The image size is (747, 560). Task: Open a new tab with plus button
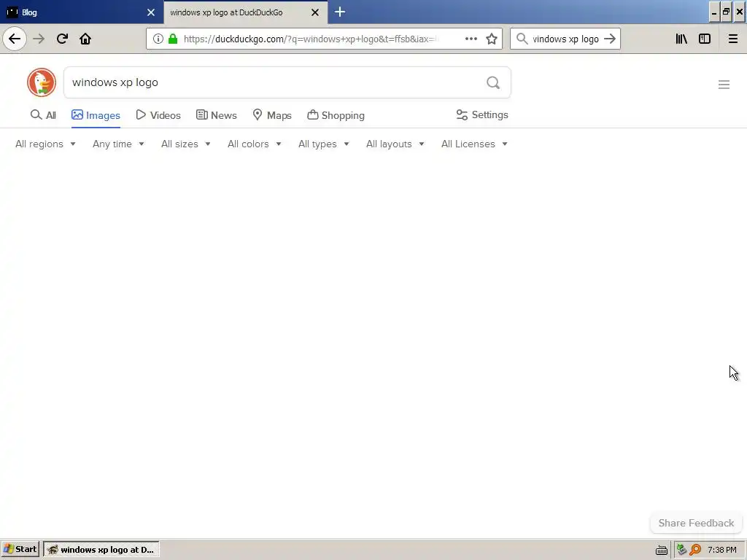340,12
